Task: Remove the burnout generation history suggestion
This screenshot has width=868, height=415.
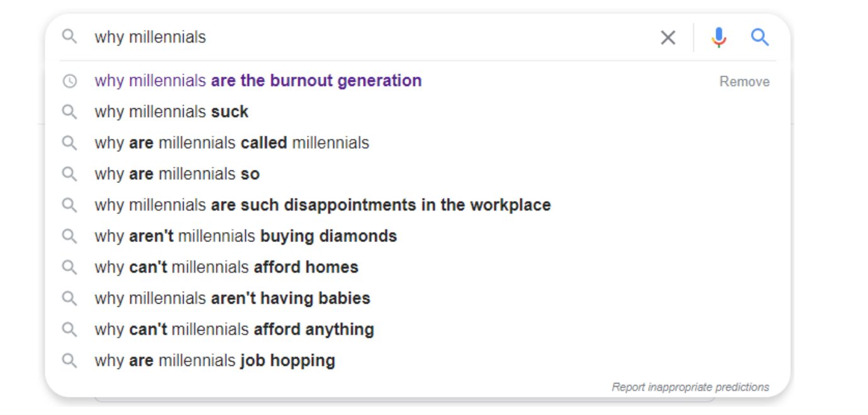Action: tap(744, 82)
